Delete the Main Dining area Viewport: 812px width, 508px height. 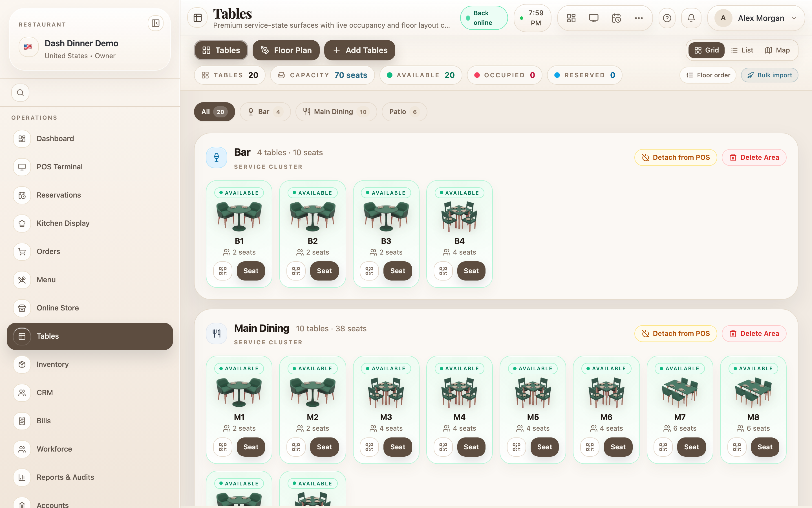(x=754, y=333)
